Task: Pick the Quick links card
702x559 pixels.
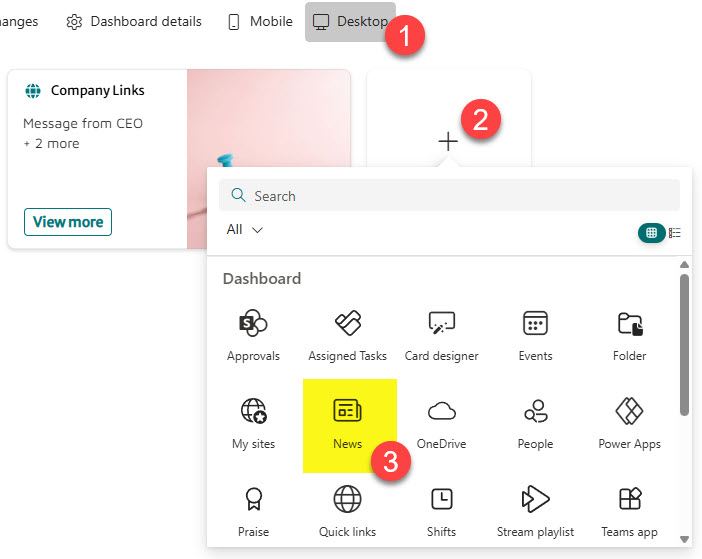Action: [x=347, y=500]
